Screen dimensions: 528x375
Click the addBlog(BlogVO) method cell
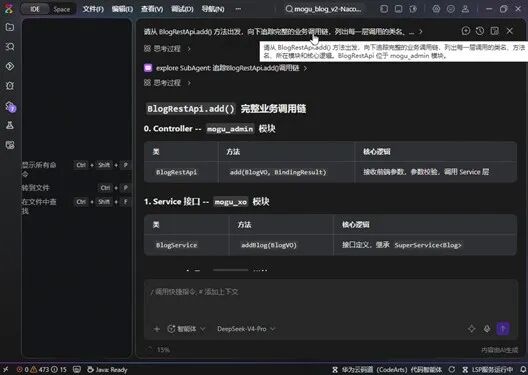coord(269,245)
